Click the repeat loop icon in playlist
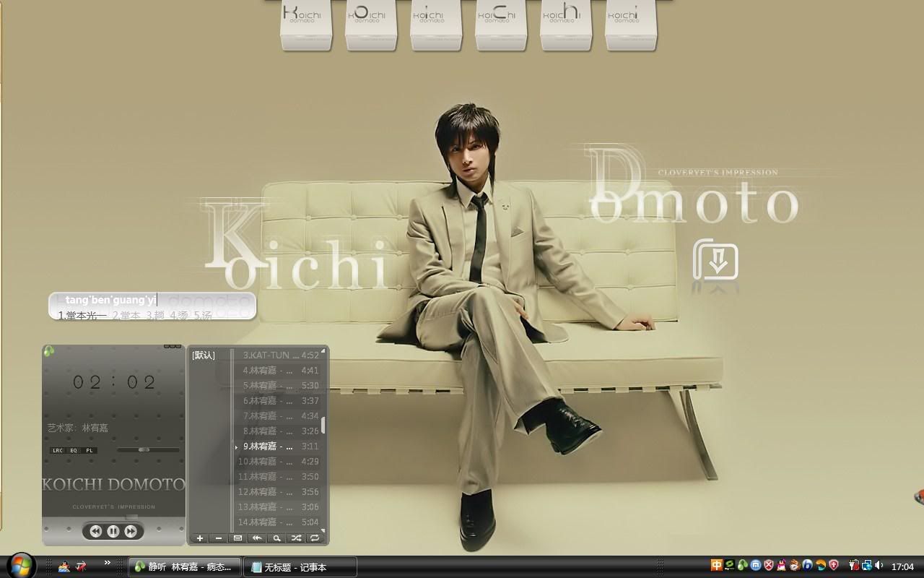 314,538
